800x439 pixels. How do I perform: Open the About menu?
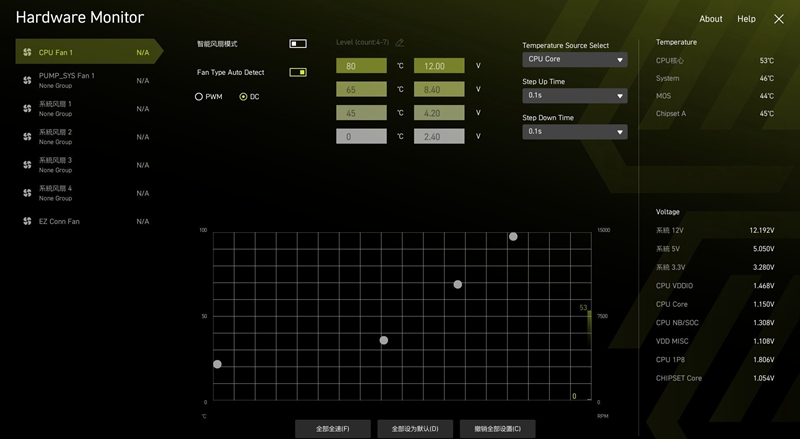point(711,19)
